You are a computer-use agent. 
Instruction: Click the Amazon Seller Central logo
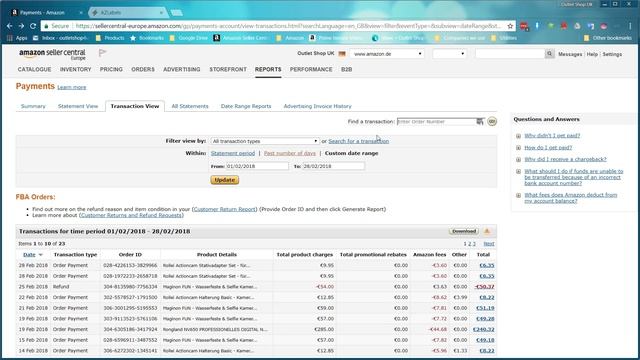(x=52, y=54)
